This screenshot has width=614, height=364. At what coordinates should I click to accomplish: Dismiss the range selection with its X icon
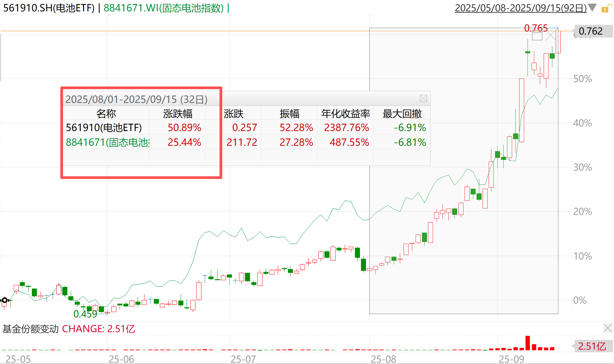pyautogui.click(x=550, y=36)
